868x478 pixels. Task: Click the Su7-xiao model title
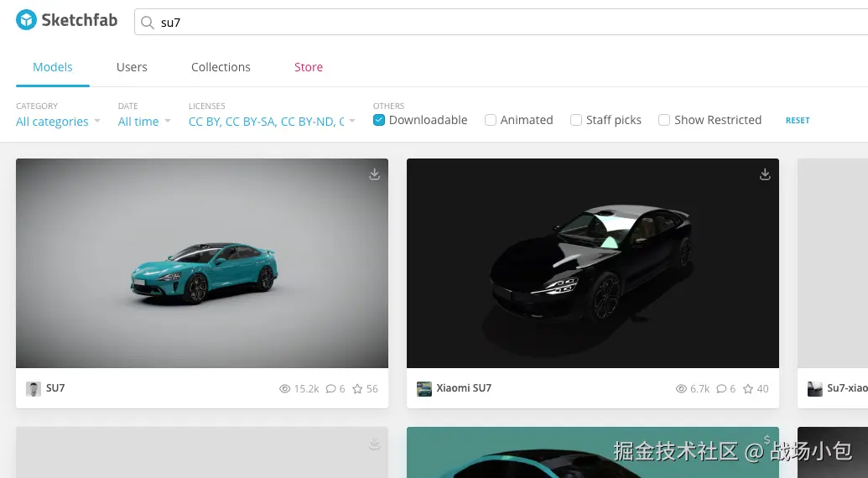click(x=848, y=387)
